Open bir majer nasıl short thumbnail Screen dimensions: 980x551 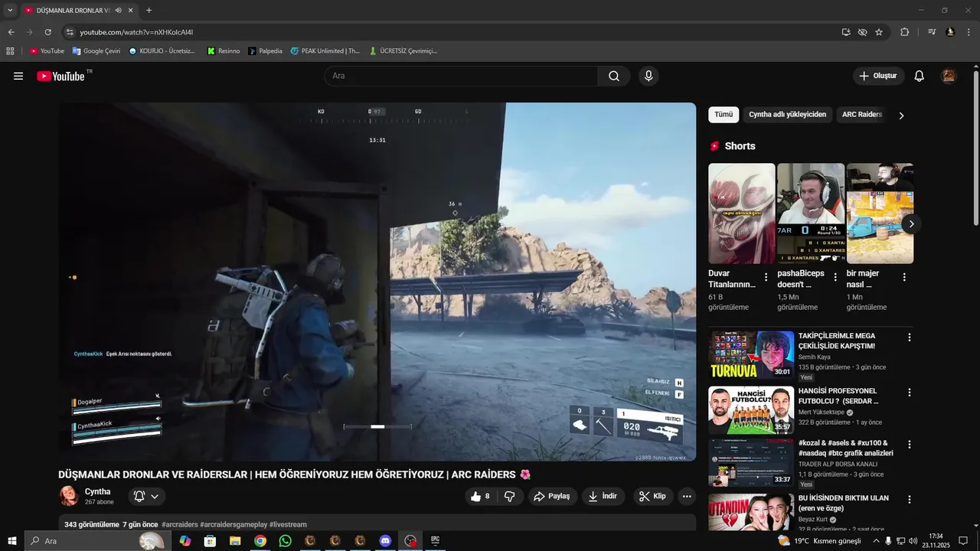880,214
